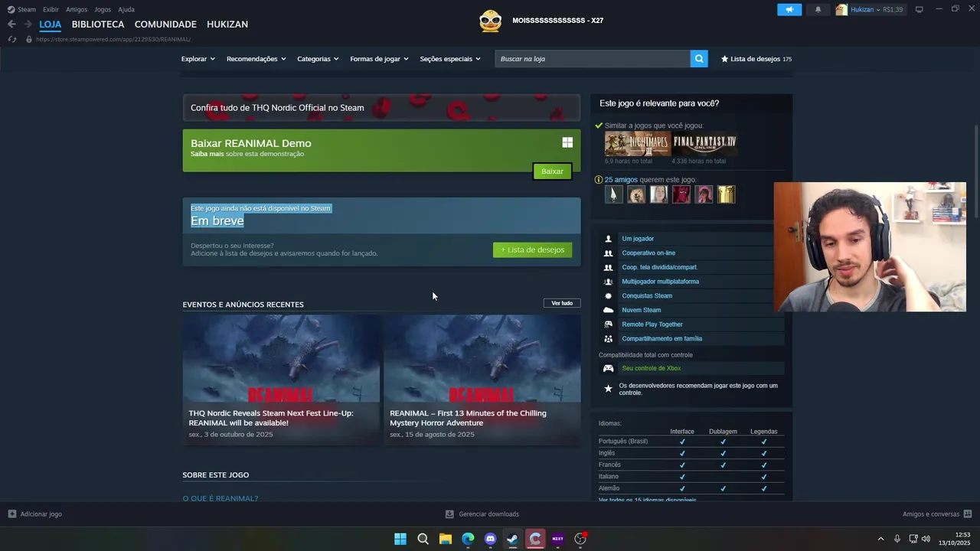Open the Gerenciar downloads icon
This screenshot has height=551, width=980.
[x=449, y=514]
